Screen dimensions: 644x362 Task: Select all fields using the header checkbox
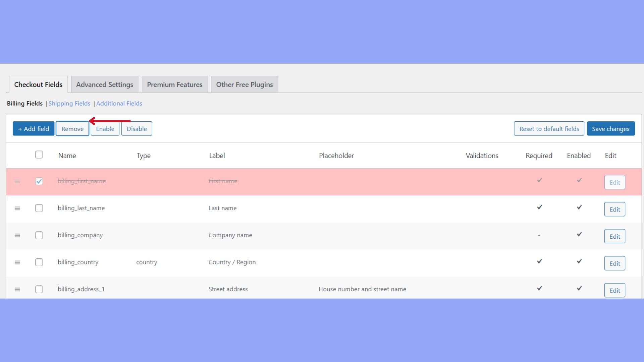point(39,155)
